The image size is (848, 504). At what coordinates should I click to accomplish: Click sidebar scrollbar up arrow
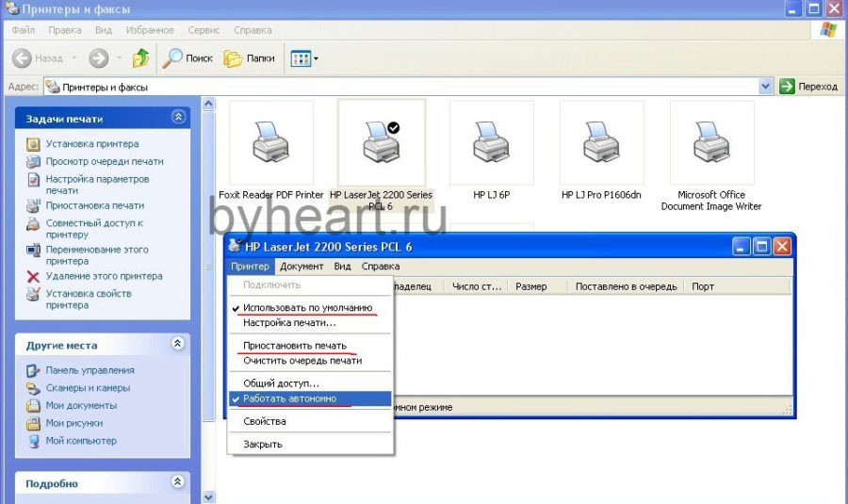click(208, 104)
